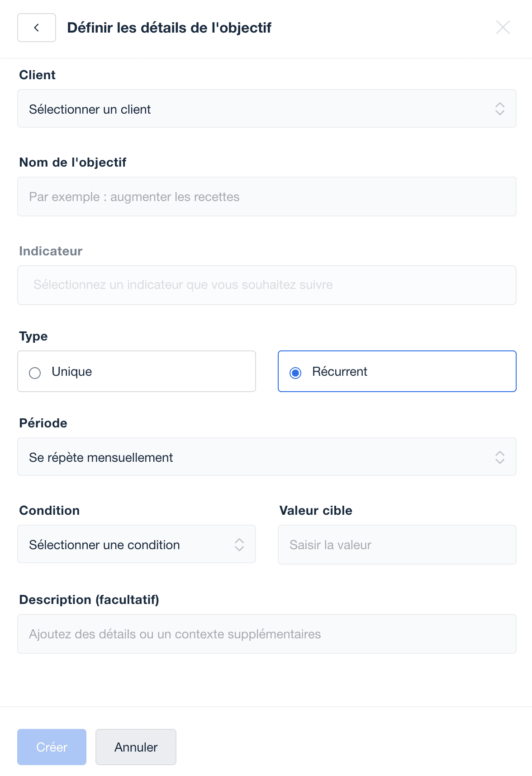Click the Indicateur selection field
The image size is (532, 776).
coord(266,285)
